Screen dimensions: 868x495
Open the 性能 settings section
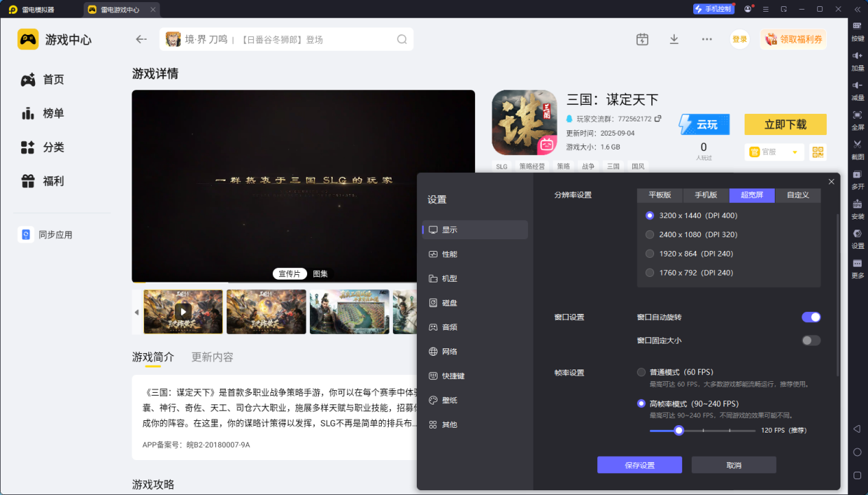[449, 254]
